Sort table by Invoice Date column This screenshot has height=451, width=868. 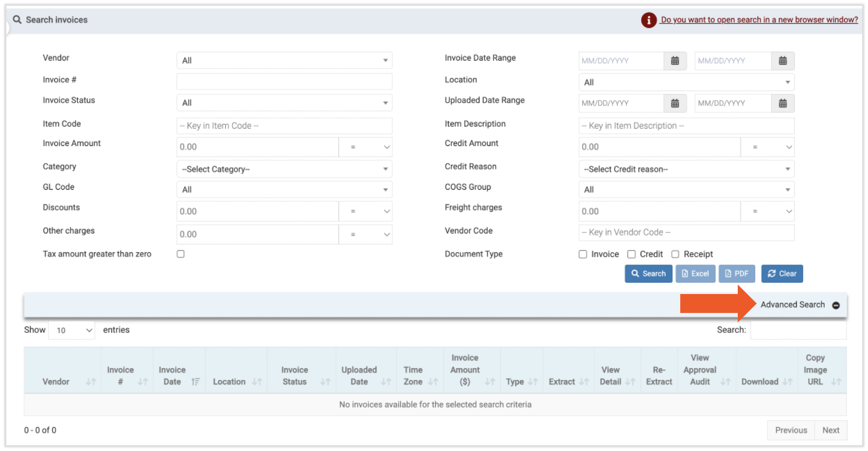coord(195,381)
